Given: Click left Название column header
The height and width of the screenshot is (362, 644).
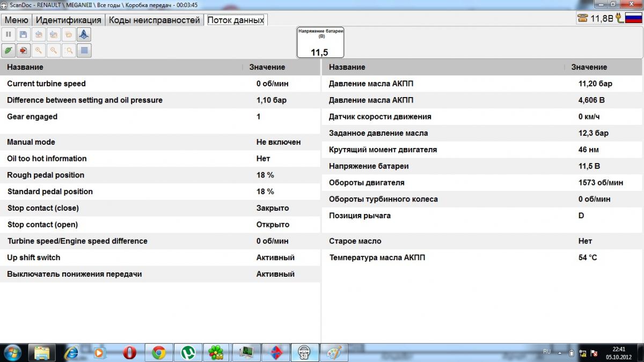Looking at the screenshot, I should (x=121, y=67).
